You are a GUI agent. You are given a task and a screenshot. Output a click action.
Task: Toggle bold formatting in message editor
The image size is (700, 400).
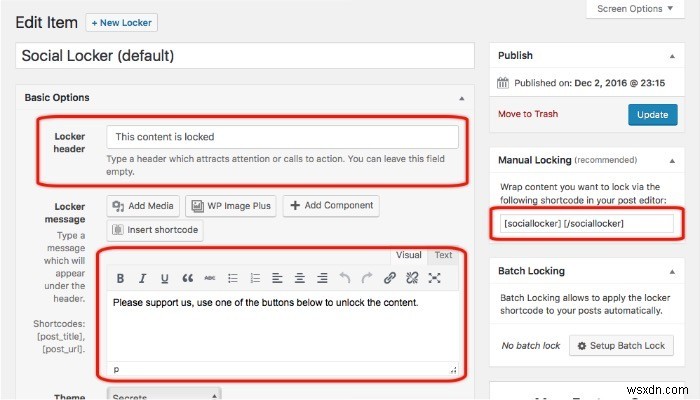coord(120,279)
